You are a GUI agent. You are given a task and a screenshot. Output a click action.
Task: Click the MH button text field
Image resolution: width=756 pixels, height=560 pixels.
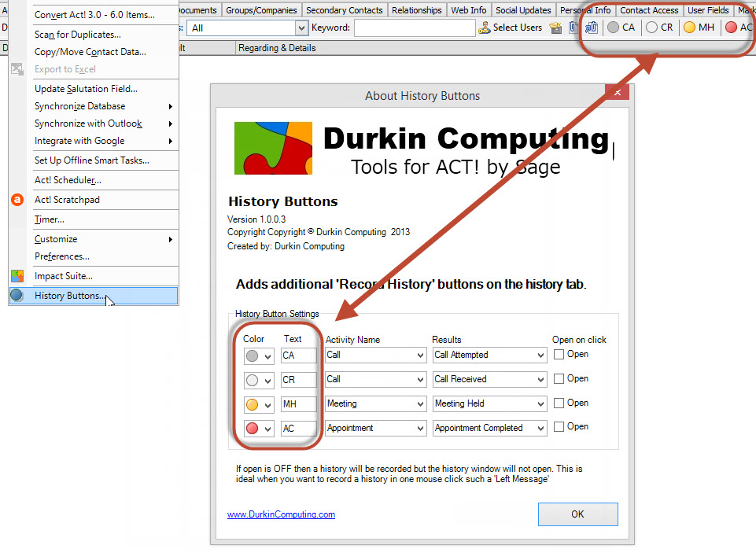pyautogui.click(x=298, y=403)
